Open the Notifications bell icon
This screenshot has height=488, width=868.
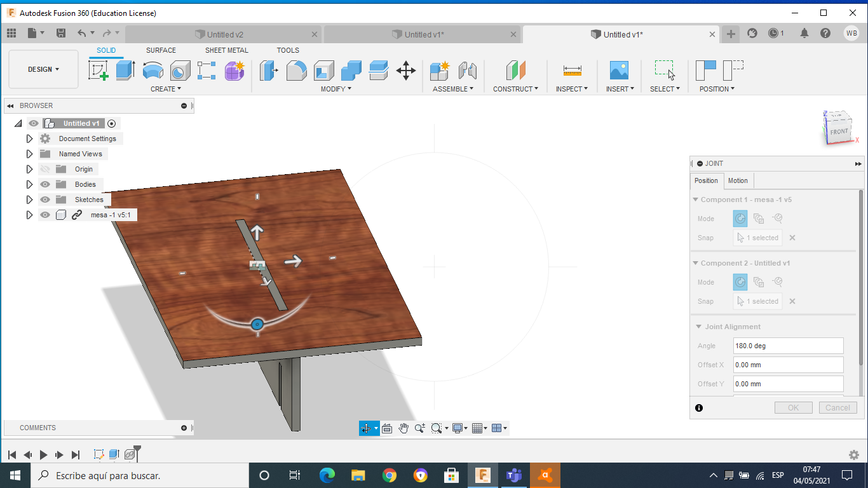point(804,33)
